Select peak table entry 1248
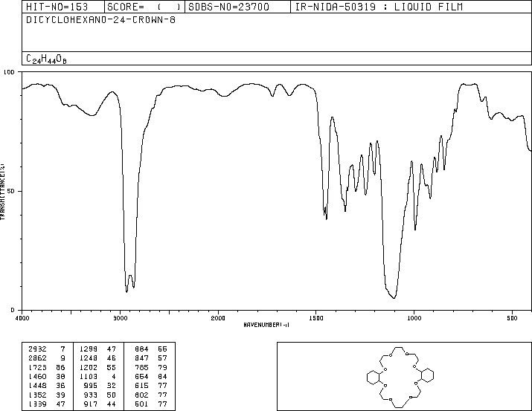Viewport: 532px width, 411px height. [89, 358]
